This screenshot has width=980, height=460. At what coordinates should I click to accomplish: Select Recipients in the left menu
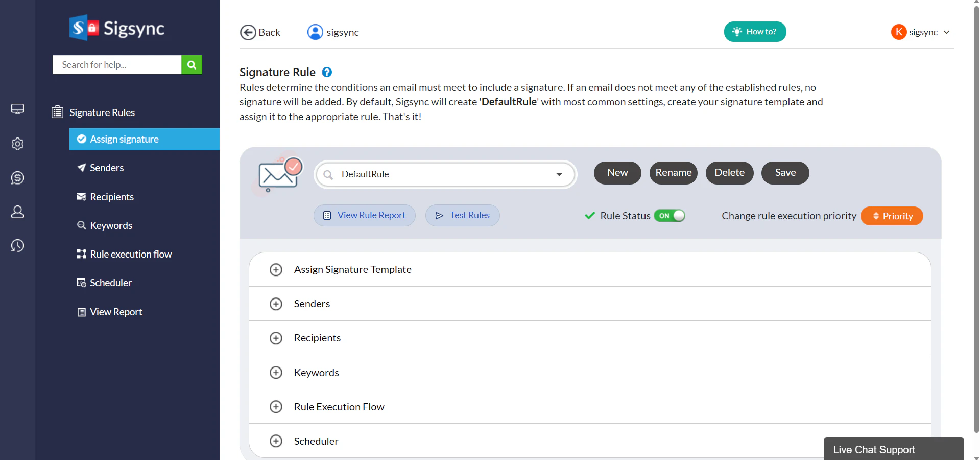point(111,196)
